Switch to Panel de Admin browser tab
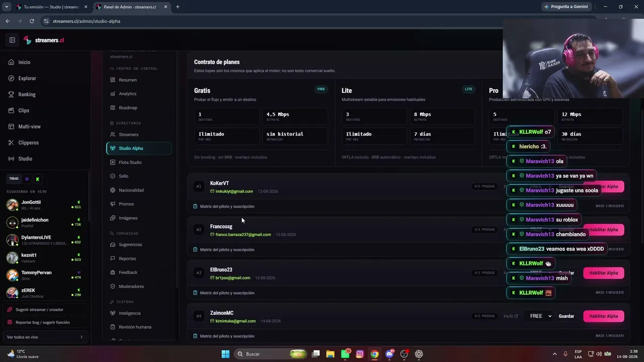The image size is (644, 362). 131,7
